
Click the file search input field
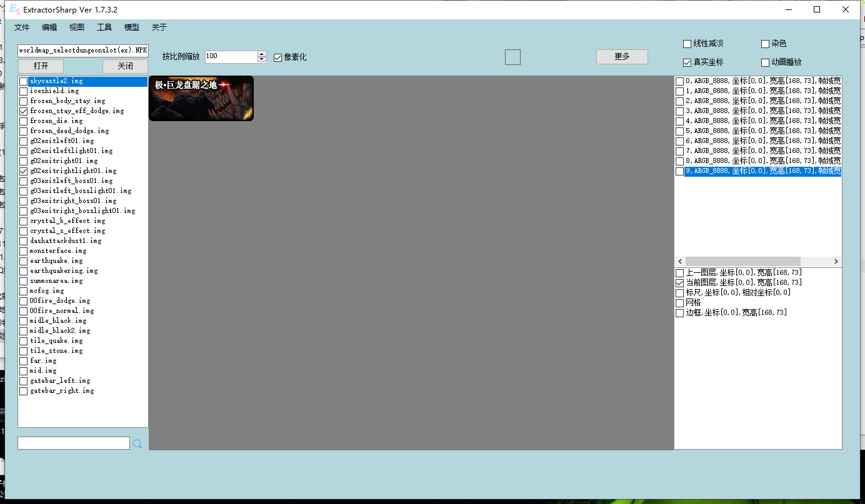(x=74, y=443)
